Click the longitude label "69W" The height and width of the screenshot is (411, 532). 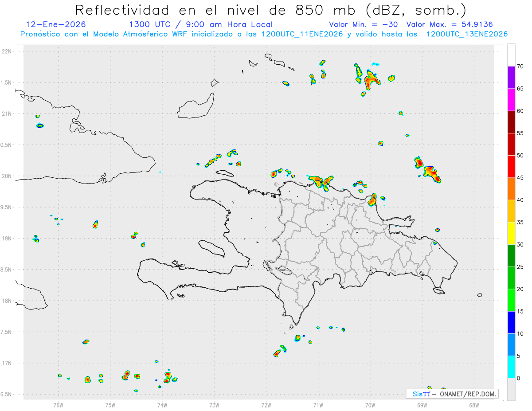point(422,405)
